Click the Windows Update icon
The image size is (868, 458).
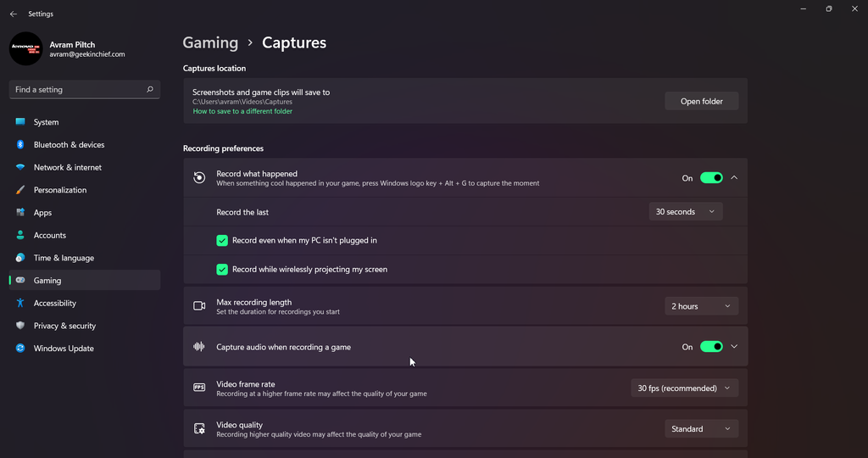(20, 349)
